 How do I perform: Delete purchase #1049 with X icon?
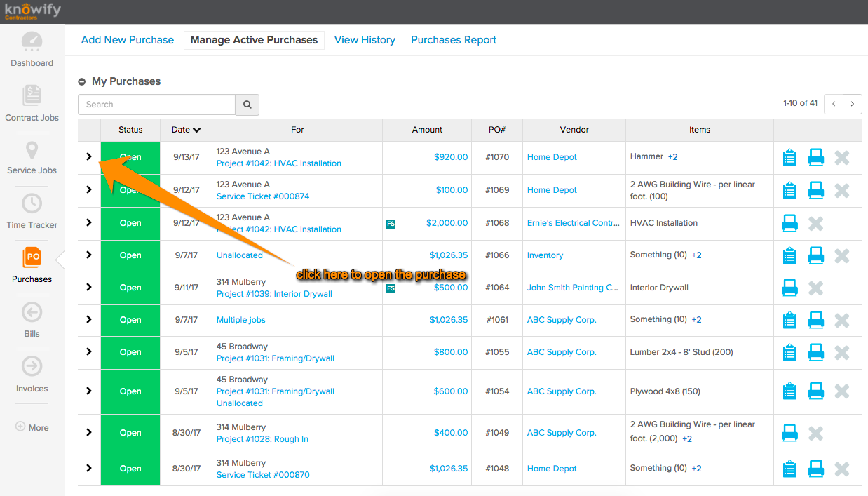click(815, 433)
